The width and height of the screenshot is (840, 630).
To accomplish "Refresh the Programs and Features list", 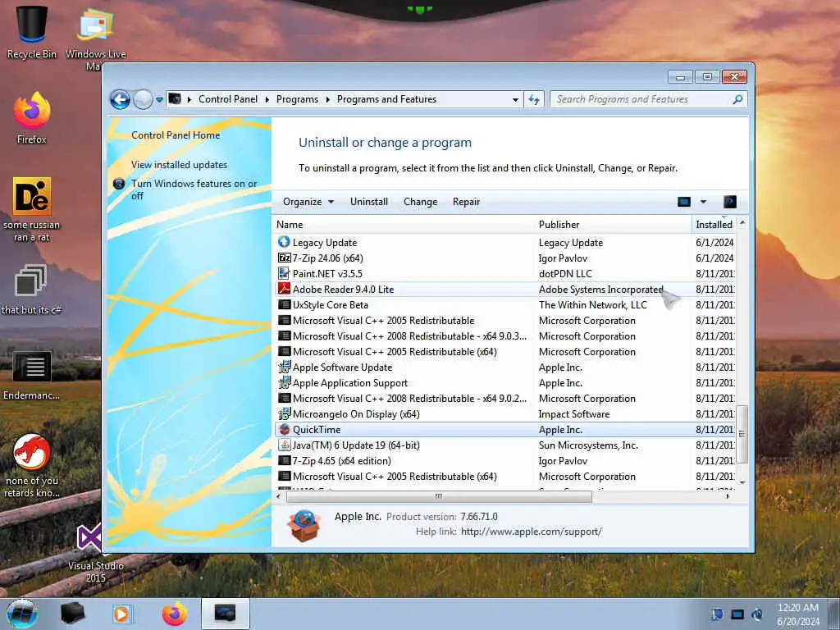I will point(533,99).
